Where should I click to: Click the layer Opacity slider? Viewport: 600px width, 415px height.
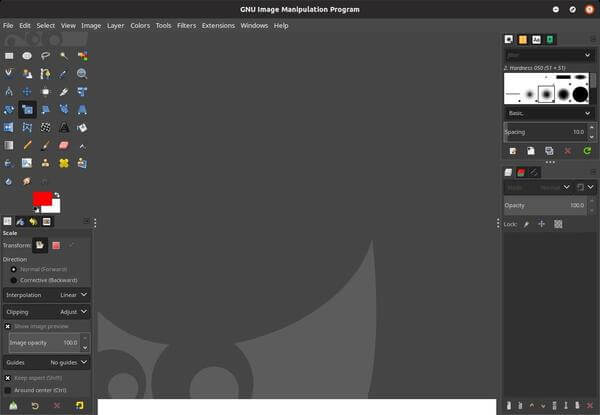click(x=545, y=205)
